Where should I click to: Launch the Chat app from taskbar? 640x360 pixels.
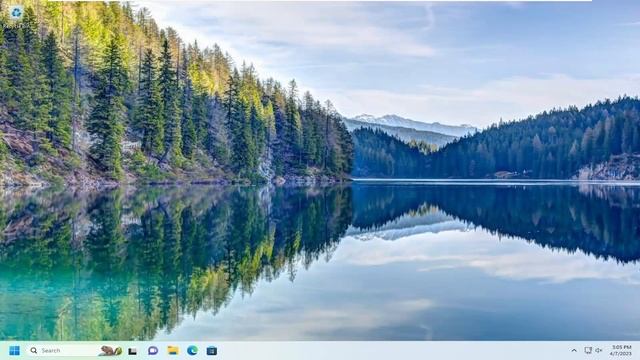(x=153, y=351)
